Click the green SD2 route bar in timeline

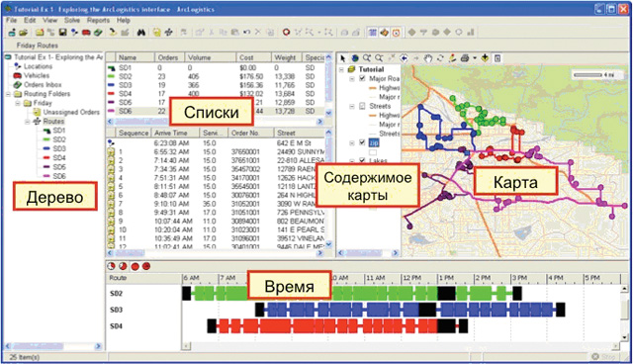pos(351,293)
